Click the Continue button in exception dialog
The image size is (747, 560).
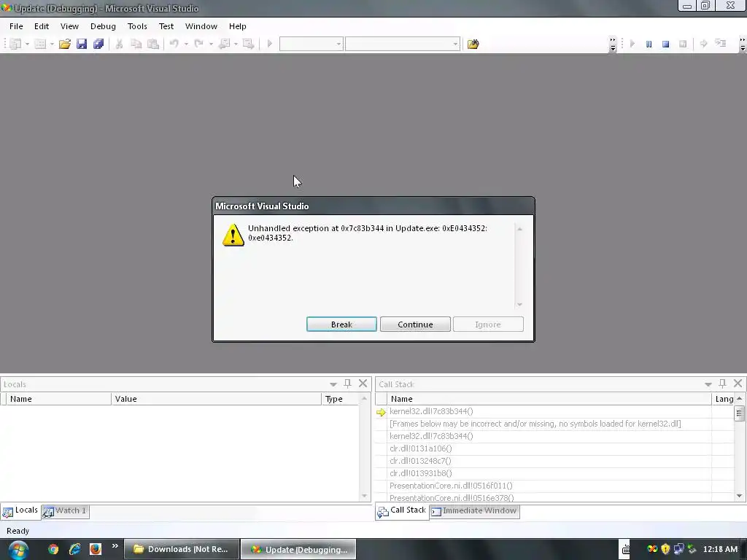pos(415,324)
